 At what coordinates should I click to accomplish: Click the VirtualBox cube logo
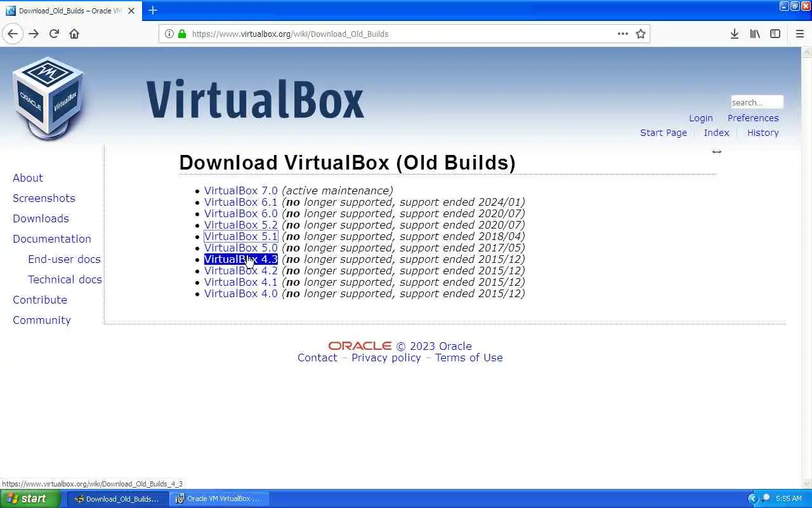[48, 98]
